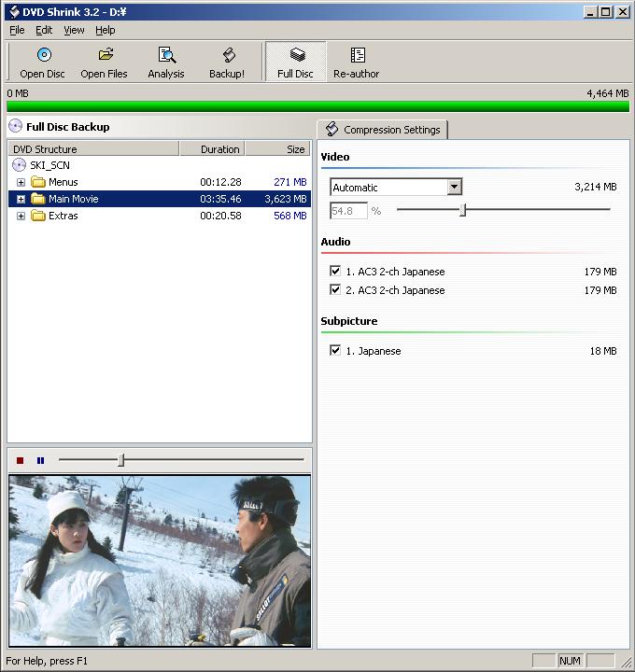Open the Automatic video compression dropdown
Viewport: 635px width, 672px height.
click(x=454, y=187)
